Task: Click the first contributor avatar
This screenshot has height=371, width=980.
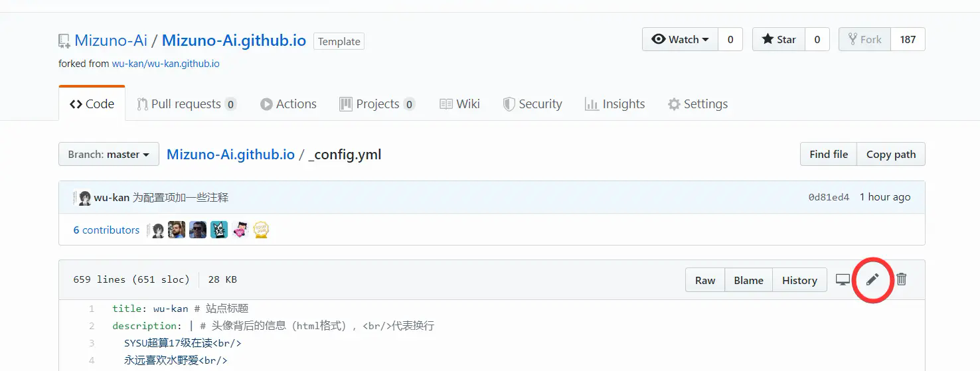Action: (157, 230)
